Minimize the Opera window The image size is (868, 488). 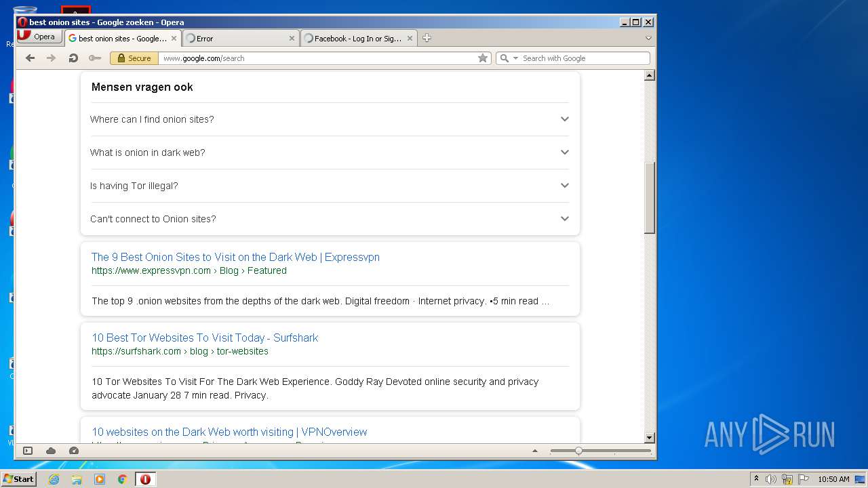tap(625, 22)
